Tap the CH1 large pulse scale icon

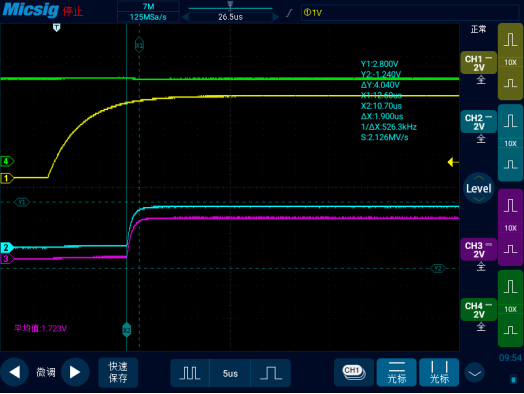(510, 40)
